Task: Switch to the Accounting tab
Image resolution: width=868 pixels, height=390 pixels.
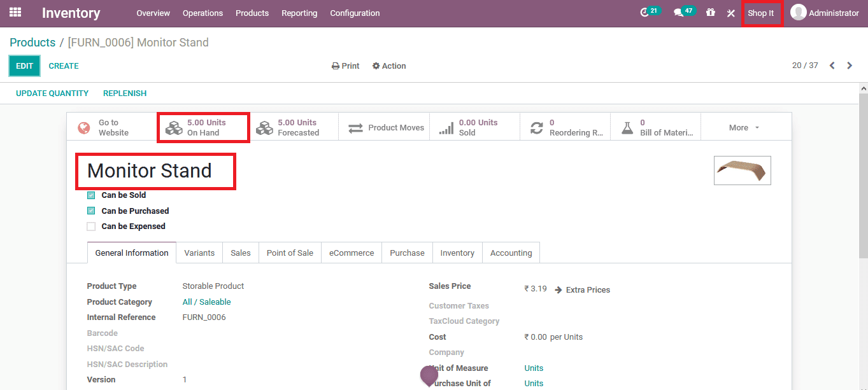Action: coord(511,253)
